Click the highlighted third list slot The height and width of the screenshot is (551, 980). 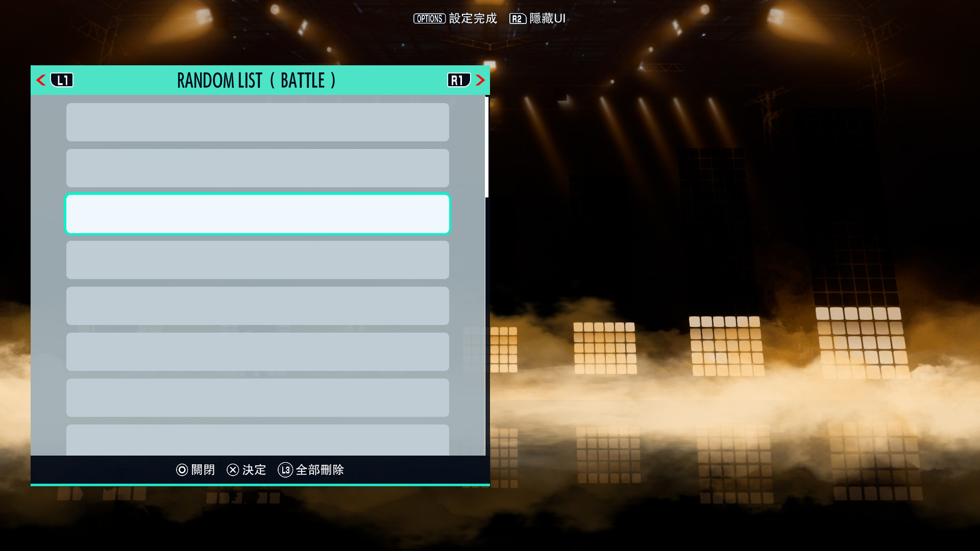pos(258,214)
